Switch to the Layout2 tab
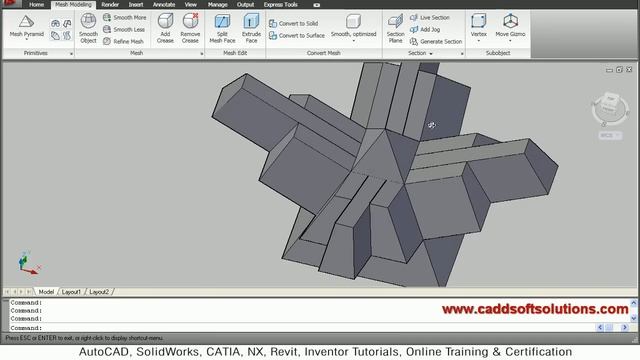This screenshot has height=360, width=640. [x=99, y=292]
